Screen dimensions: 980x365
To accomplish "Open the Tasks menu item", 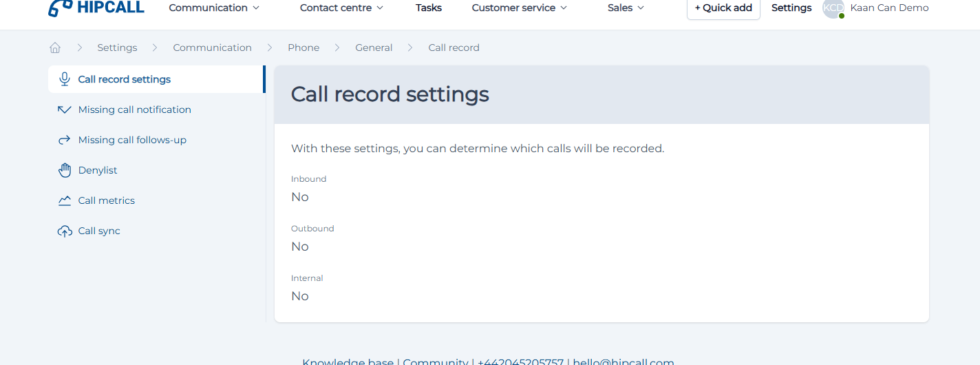I will 429,8.
